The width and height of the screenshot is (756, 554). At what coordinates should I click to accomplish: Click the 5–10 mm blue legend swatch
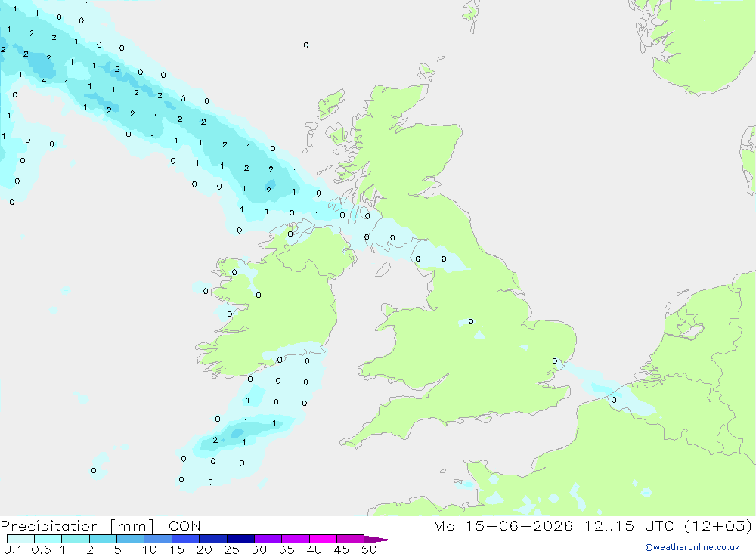(130, 539)
